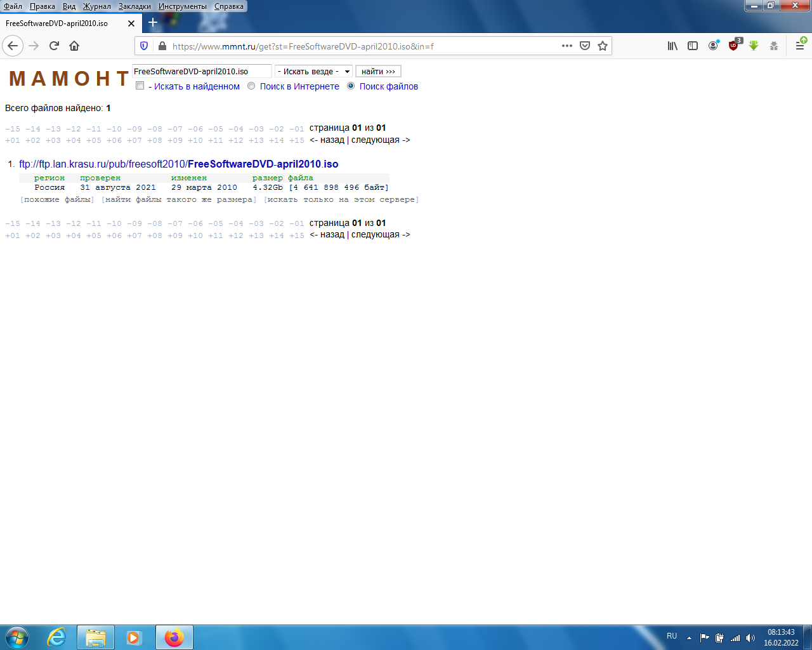
Task: Open the Закладки menu
Action: 134,6
